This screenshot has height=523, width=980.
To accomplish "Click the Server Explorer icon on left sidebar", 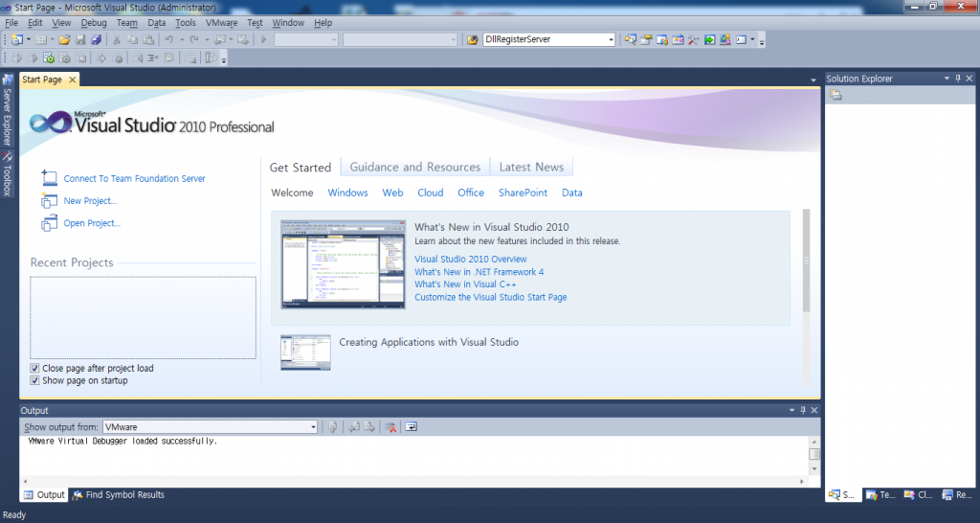I will pos(8,80).
